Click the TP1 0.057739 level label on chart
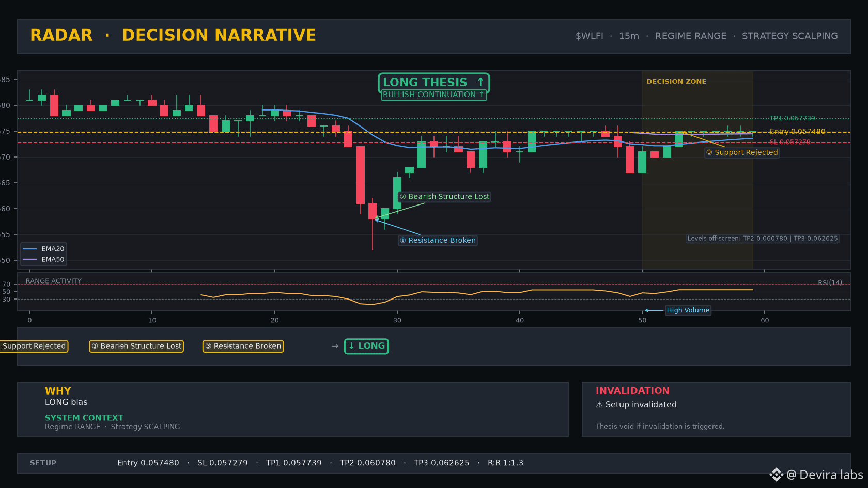 pyautogui.click(x=792, y=118)
